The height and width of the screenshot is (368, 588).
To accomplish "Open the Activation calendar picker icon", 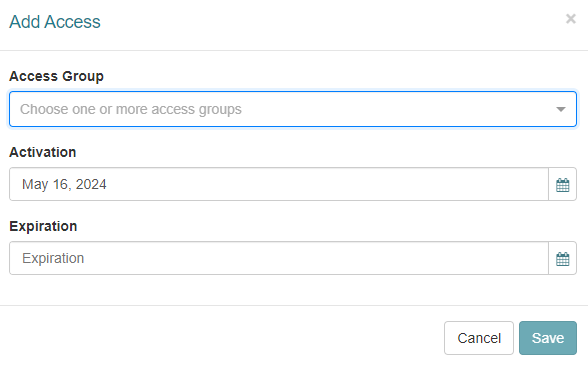I will pyautogui.click(x=562, y=184).
